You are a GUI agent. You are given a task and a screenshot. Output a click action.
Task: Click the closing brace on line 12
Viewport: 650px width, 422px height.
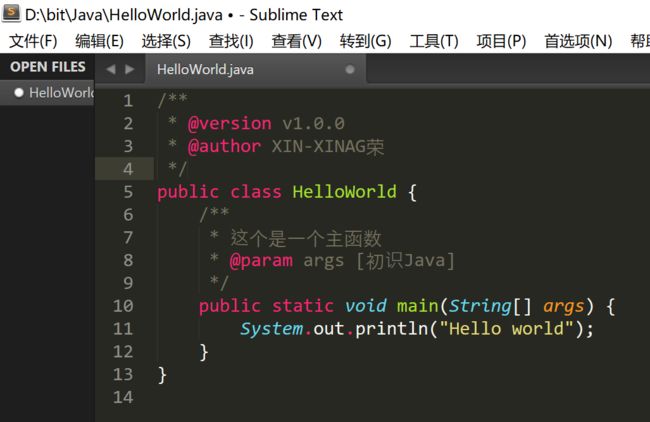[204, 352]
